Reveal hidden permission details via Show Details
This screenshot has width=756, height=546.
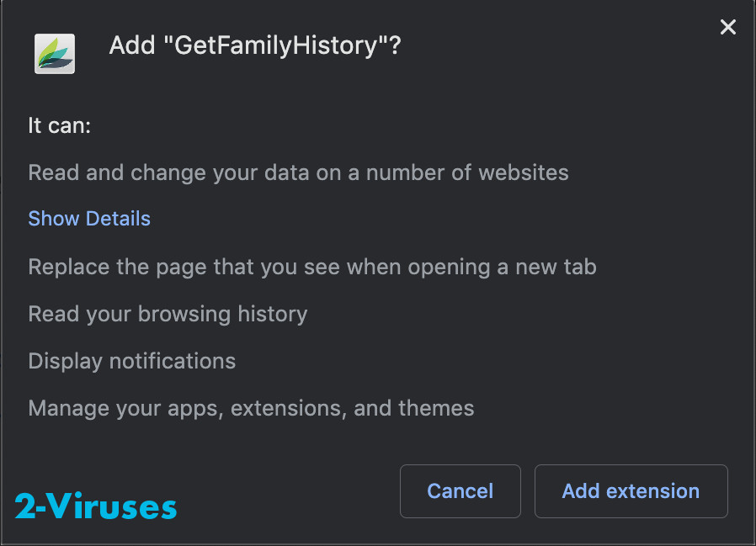89,218
